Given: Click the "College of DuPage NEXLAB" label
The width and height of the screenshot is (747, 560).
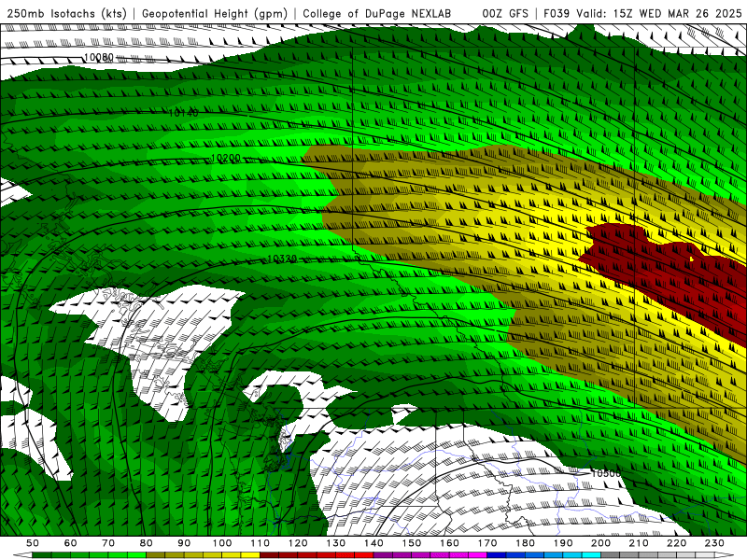Looking at the screenshot, I should point(376,13).
